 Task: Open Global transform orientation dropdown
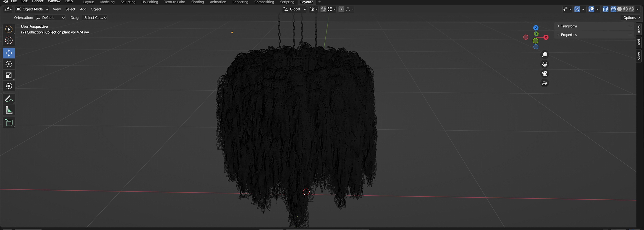point(295,9)
